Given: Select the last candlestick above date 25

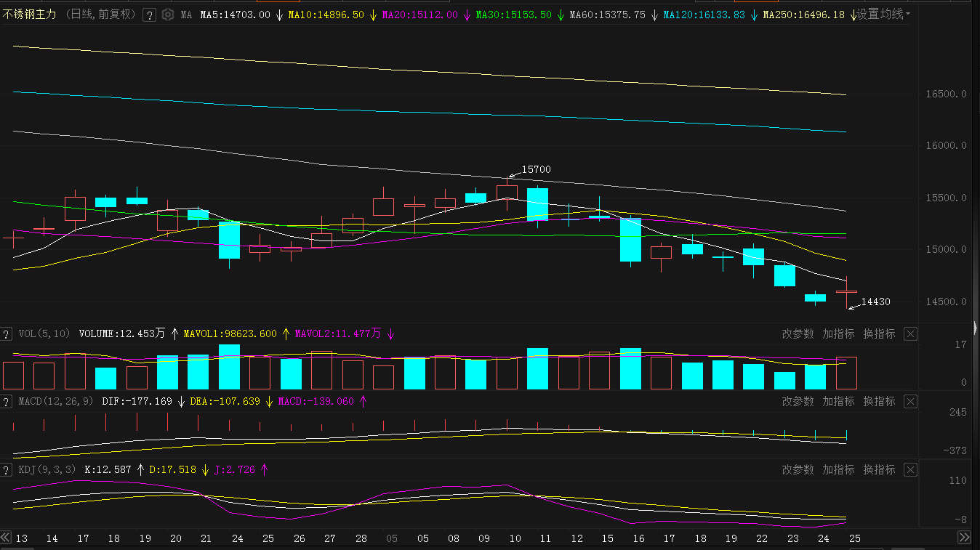Looking at the screenshot, I should coord(846,291).
